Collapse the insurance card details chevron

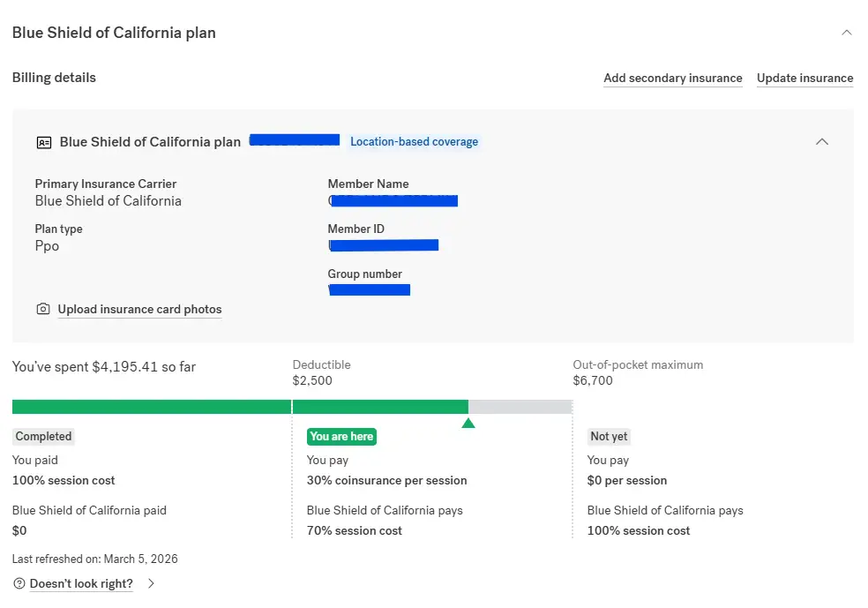tap(822, 142)
